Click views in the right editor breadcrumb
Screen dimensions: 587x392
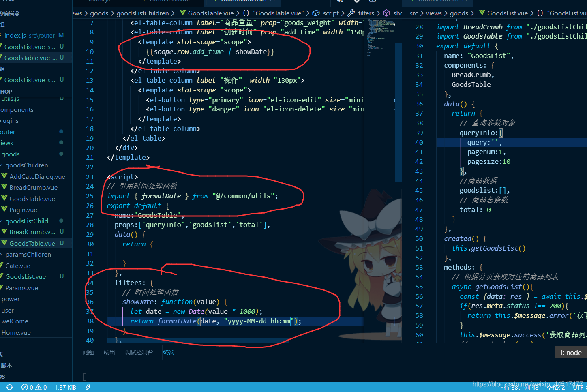click(x=434, y=13)
